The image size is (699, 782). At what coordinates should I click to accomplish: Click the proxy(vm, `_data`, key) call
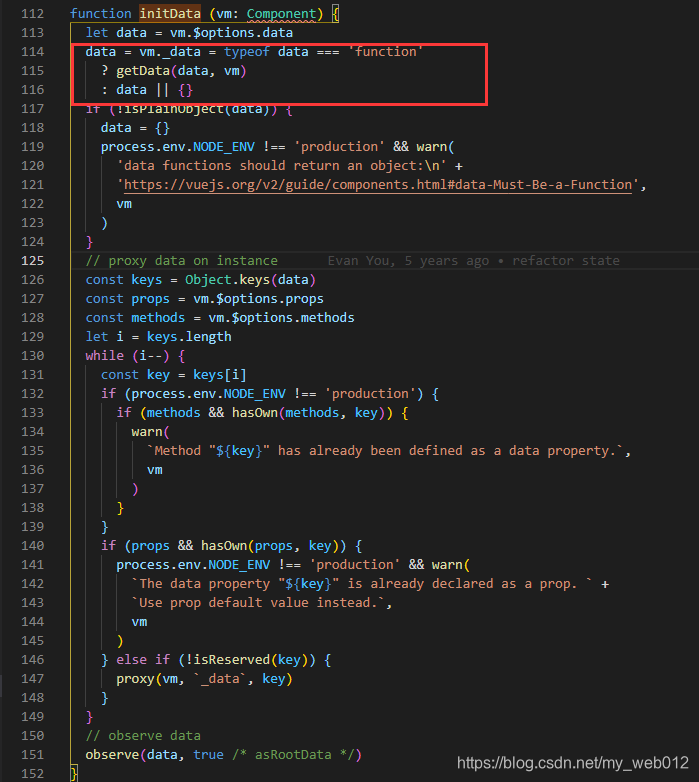[204, 679]
